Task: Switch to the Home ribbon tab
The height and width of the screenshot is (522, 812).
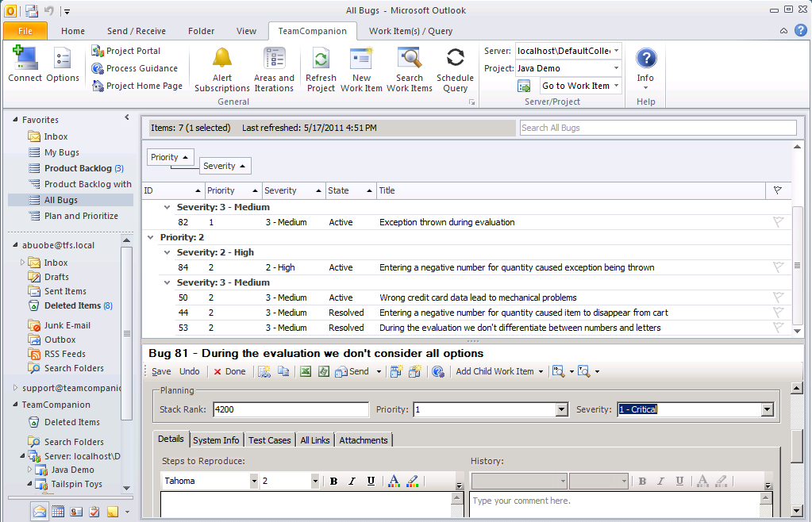Action: point(72,31)
